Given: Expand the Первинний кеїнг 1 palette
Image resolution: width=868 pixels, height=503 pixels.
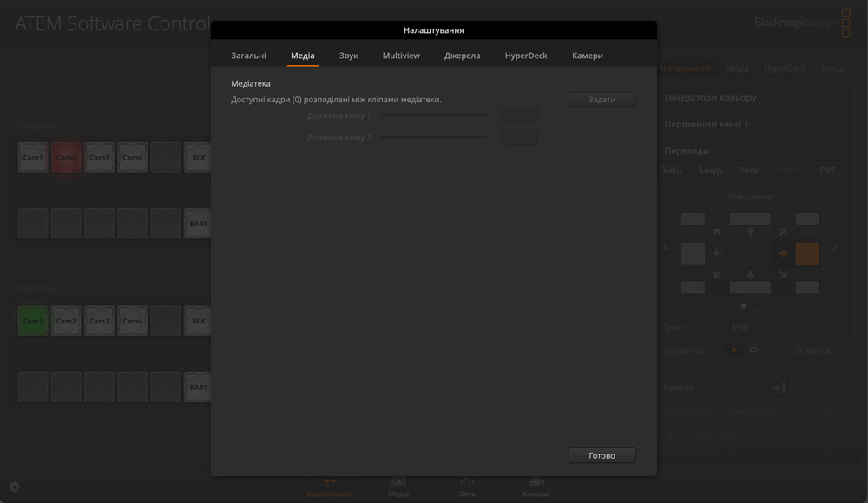Looking at the screenshot, I should (x=707, y=124).
